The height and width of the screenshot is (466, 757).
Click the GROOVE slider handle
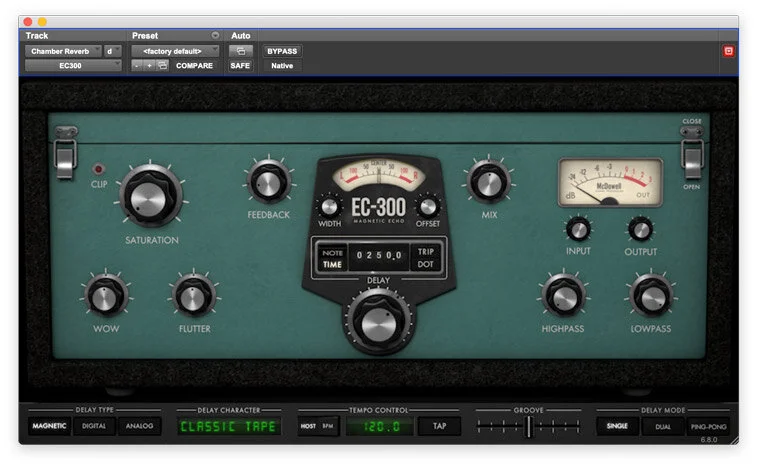[529, 426]
